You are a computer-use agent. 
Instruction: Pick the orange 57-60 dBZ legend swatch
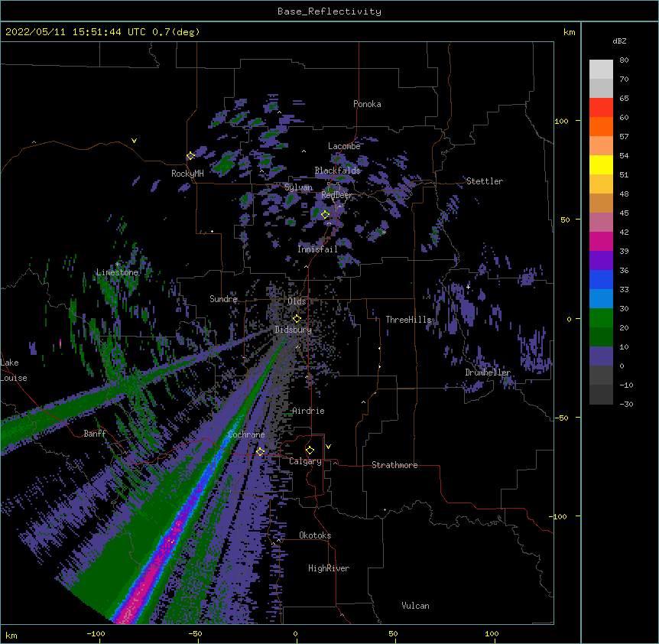click(601, 126)
